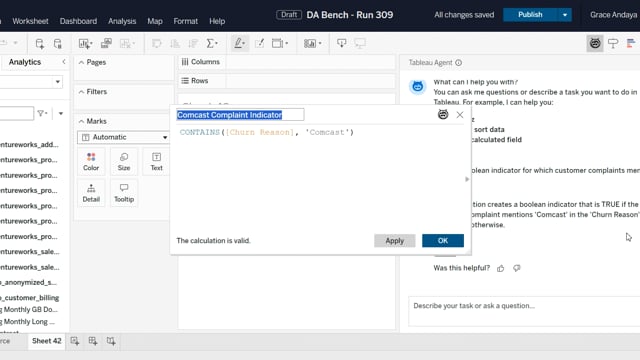Click the fit view icon in toolbar
The image size is (640, 360).
click(280, 43)
